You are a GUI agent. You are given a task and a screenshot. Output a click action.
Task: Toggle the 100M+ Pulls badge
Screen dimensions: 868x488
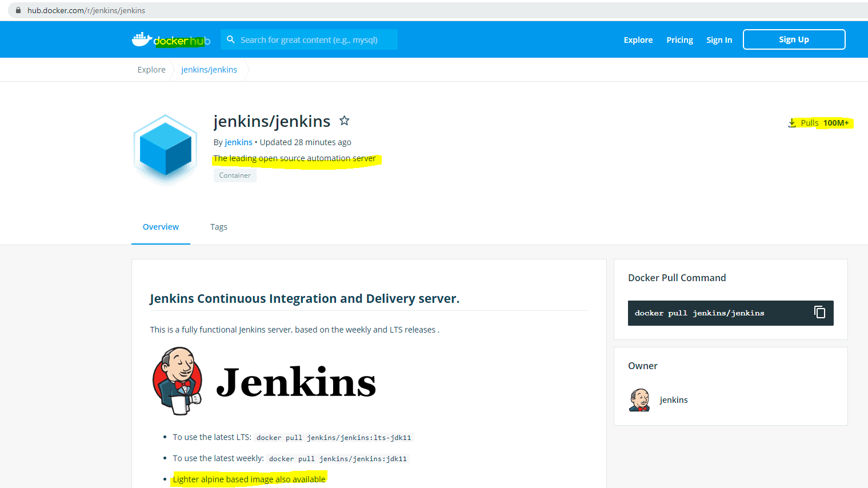(x=837, y=122)
